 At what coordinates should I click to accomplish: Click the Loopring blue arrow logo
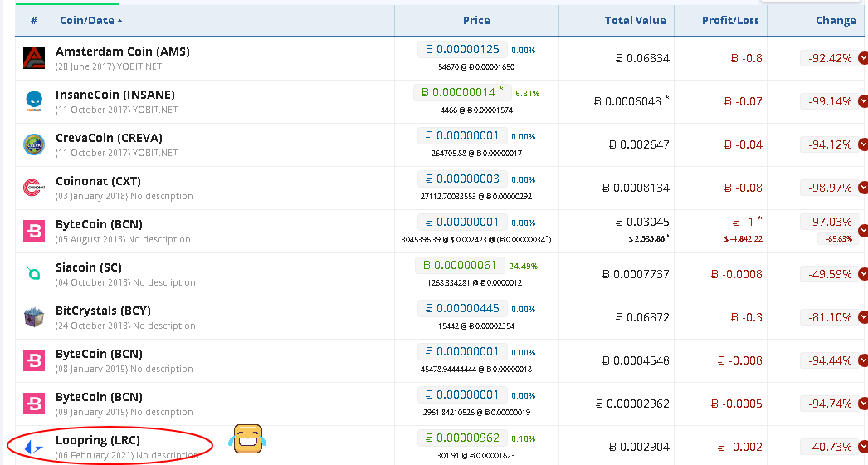[33, 447]
